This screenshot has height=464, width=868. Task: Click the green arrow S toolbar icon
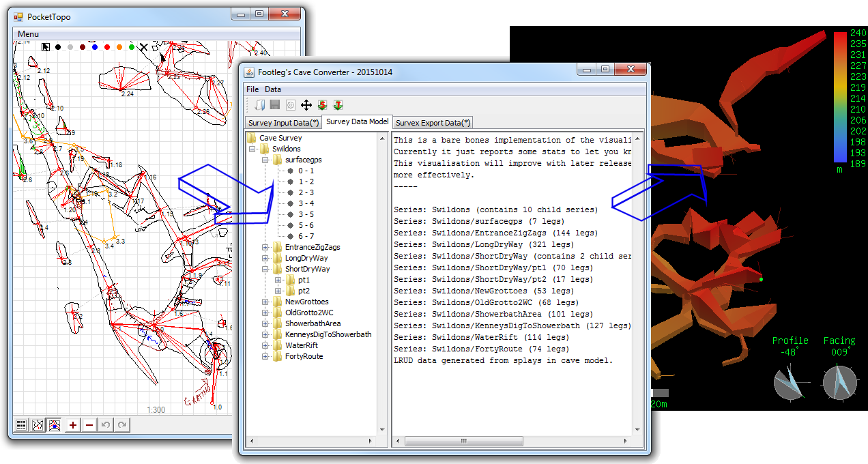[323, 105]
